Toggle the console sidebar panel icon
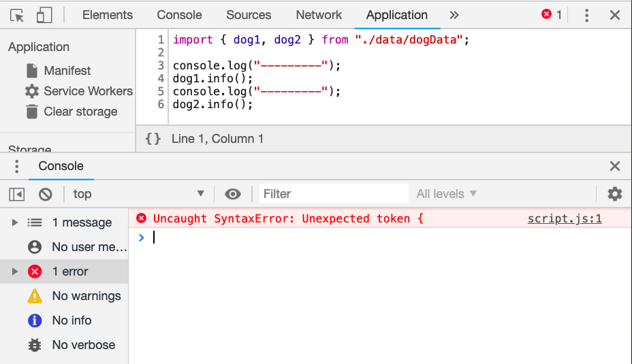Viewport: 632px width, 364px height. point(17,194)
